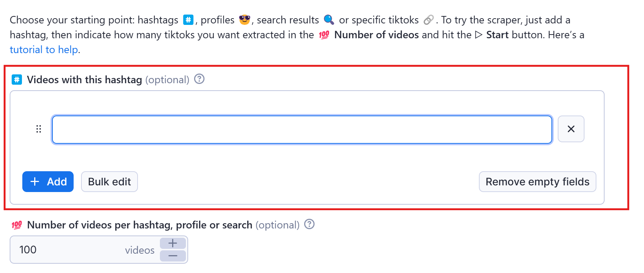Click the hashtag emoji in the intro text
Image resolution: width=644 pixels, height=273 pixels.
188,19
